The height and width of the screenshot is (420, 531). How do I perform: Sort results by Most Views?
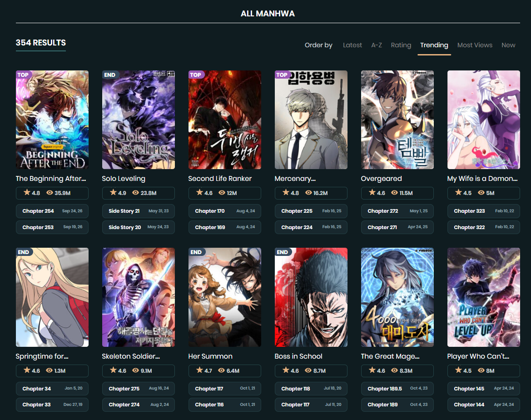tap(475, 45)
